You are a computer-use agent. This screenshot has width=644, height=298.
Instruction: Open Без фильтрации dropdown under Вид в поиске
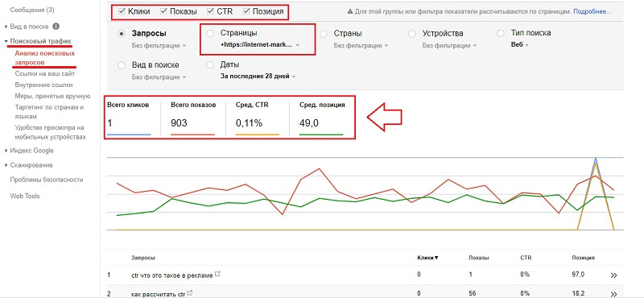coord(159,77)
